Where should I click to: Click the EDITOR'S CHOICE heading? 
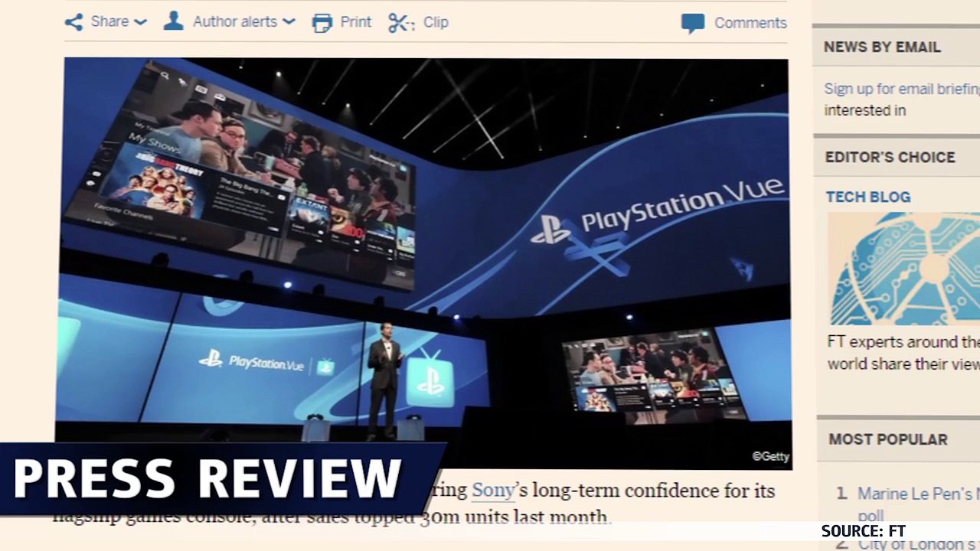point(890,157)
